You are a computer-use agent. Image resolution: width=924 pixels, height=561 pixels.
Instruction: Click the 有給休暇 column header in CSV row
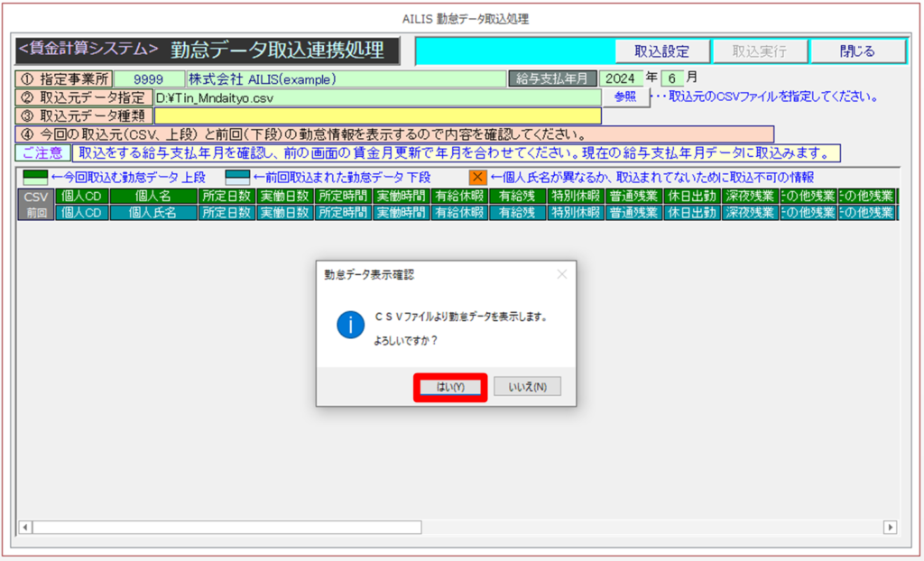pos(457,196)
